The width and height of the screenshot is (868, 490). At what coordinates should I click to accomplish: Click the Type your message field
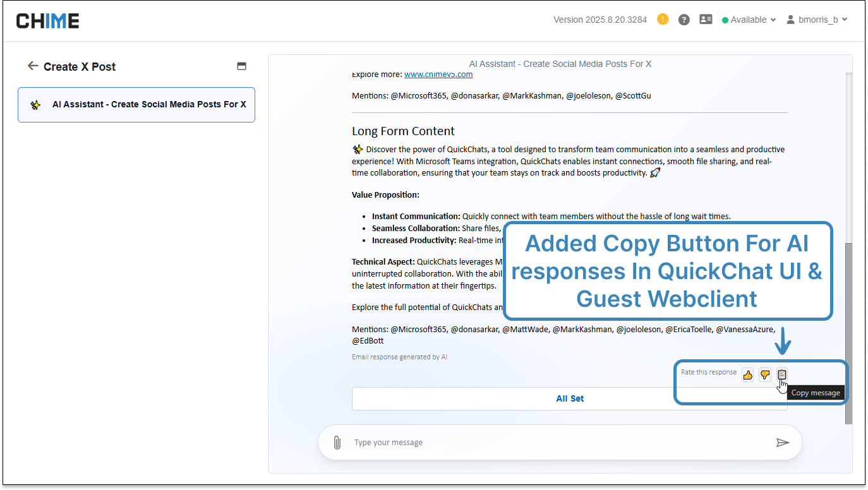(x=559, y=443)
